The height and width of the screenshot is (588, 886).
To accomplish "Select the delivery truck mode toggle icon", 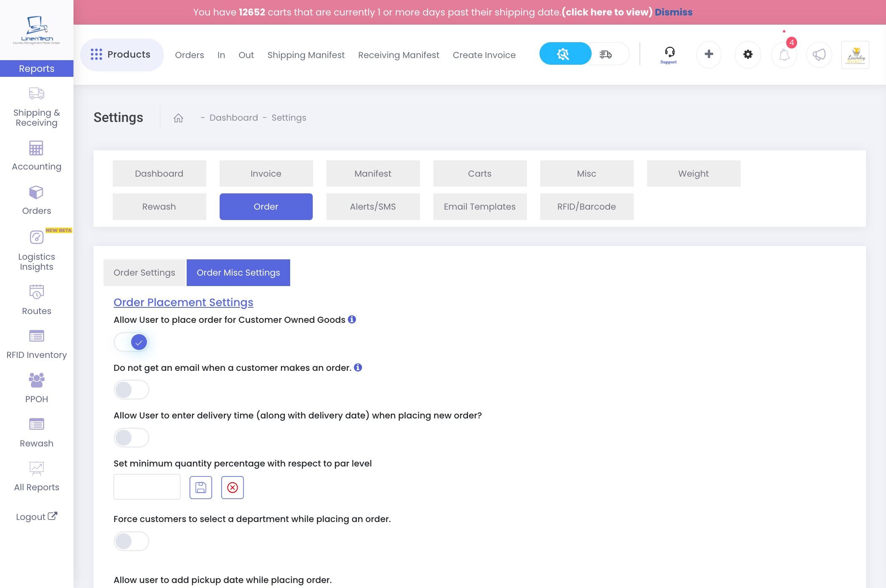I will click(x=605, y=54).
